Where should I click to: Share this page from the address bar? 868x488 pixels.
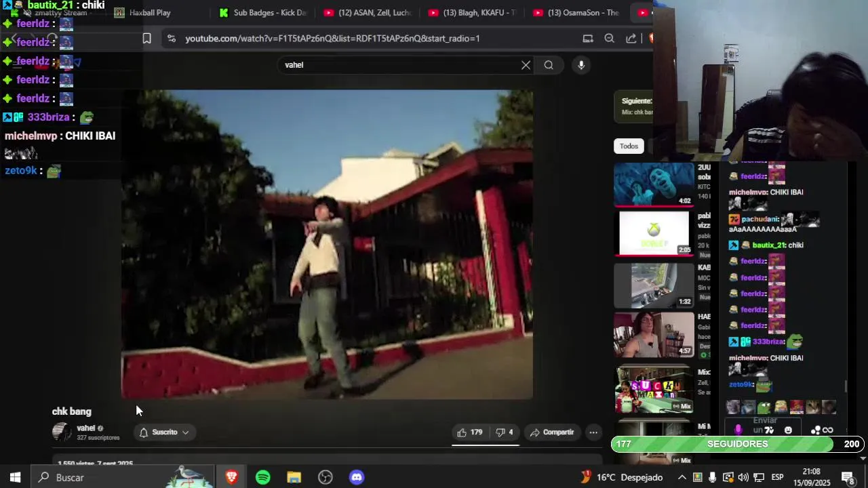(x=631, y=39)
